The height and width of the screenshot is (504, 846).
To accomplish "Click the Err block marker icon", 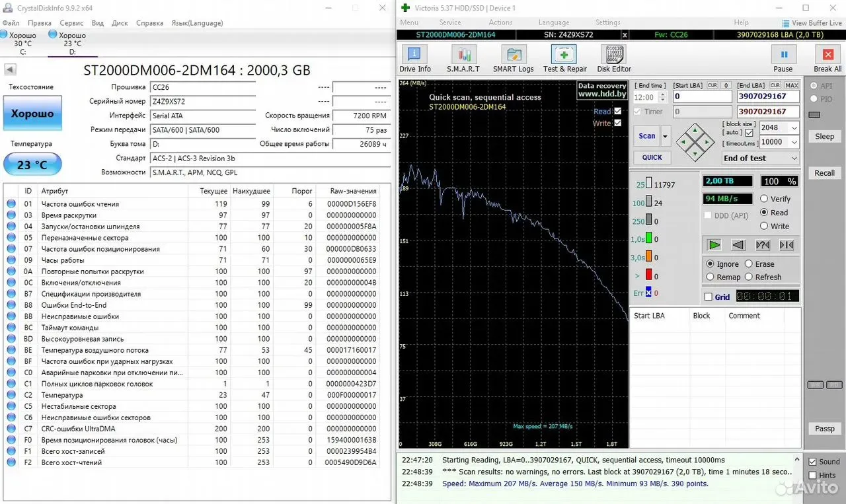I will pos(648,293).
